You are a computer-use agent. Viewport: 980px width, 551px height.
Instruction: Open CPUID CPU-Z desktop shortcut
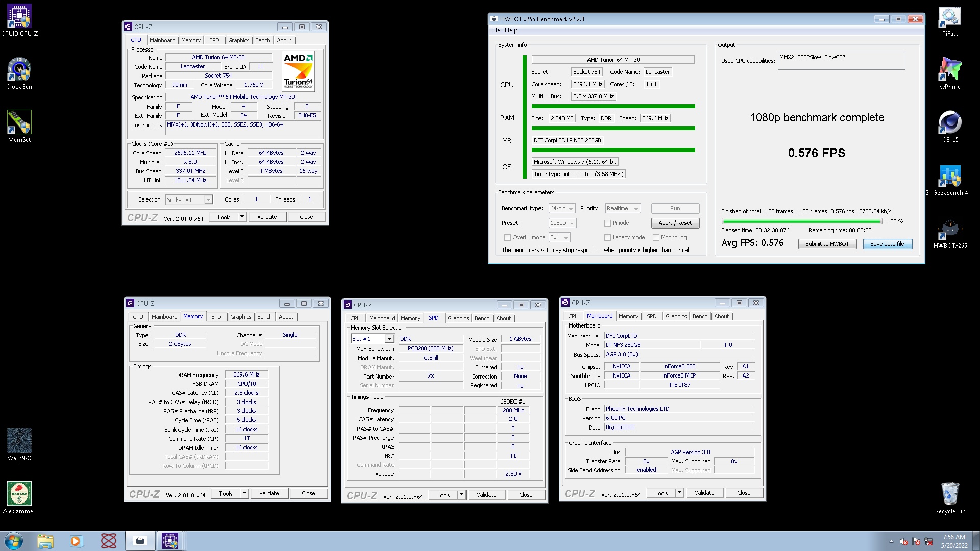click(x=19, y=20)
